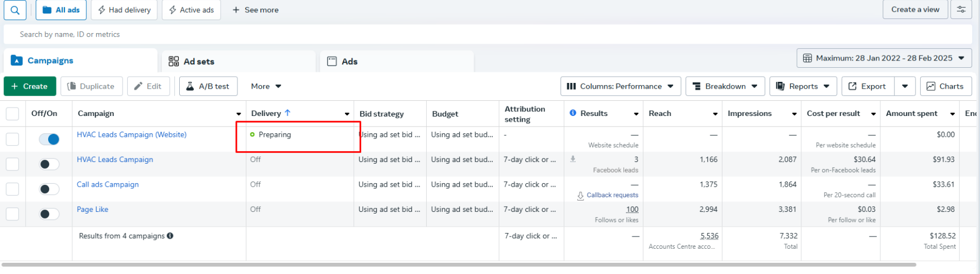Click the Results info icon
The image size is (980, 274).
pyautogui.click(x=573, y=113)
